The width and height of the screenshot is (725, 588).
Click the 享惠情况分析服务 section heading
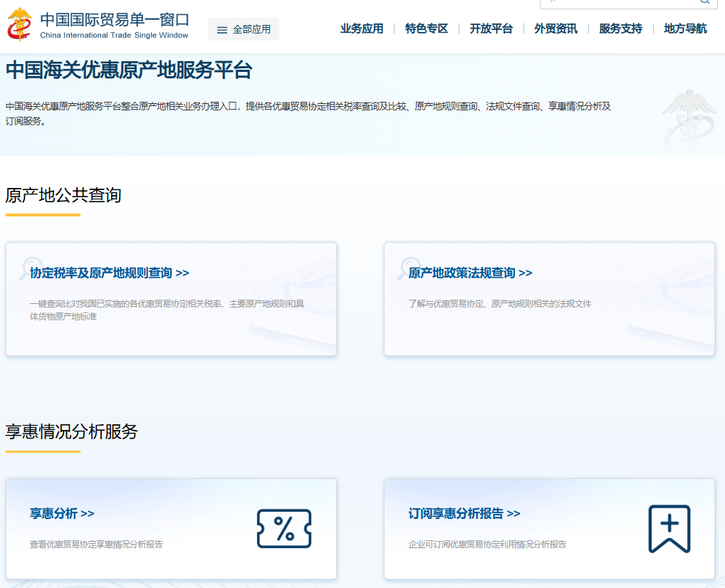click(72, 431)
